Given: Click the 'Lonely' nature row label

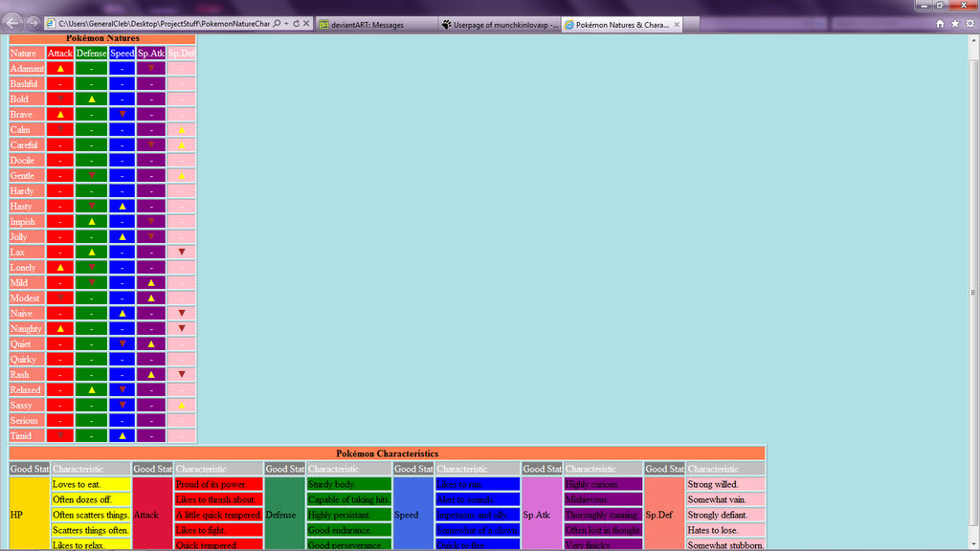Looking at the screenshot, I should click(x=27, y=268).
